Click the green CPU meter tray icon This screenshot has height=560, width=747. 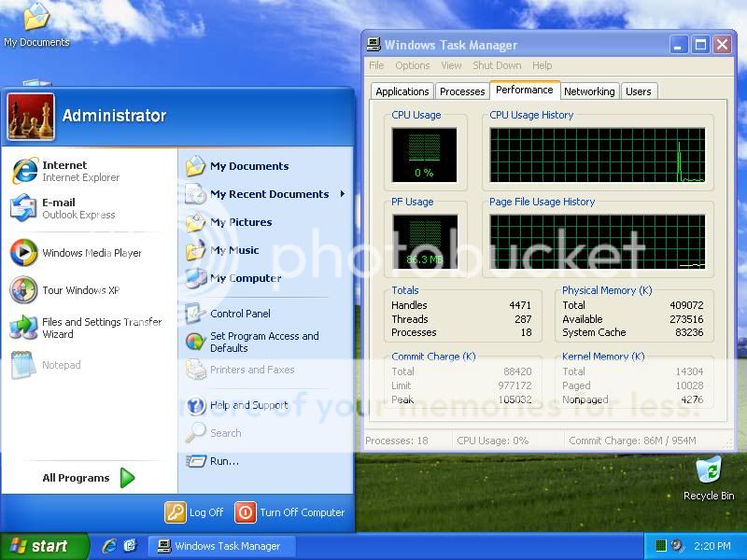[x=661, y=546]
